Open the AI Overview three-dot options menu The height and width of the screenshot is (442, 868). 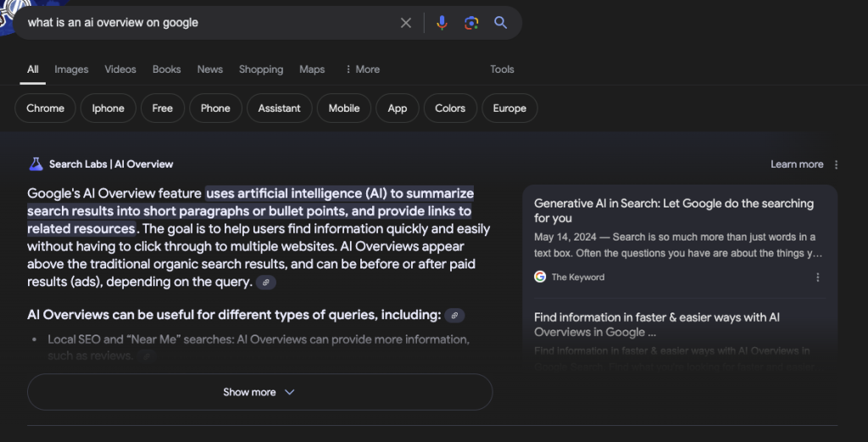click(836, 164)
